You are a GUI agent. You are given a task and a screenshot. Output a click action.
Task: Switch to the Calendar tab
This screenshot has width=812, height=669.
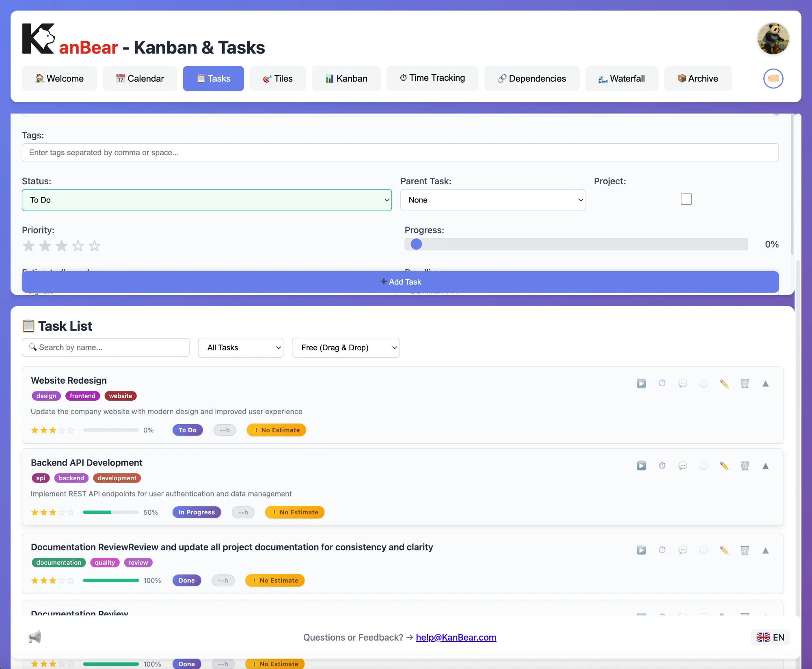tap(140, 78)
